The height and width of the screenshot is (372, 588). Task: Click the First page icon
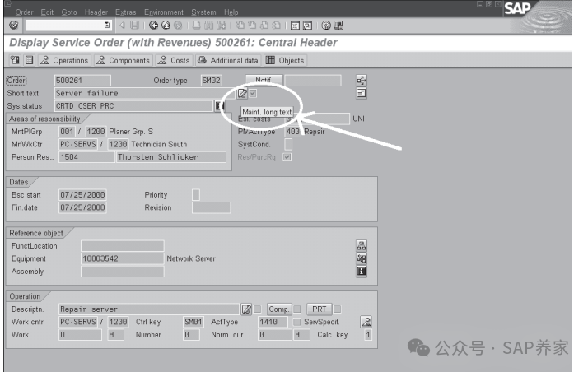(x=240, y=25)
